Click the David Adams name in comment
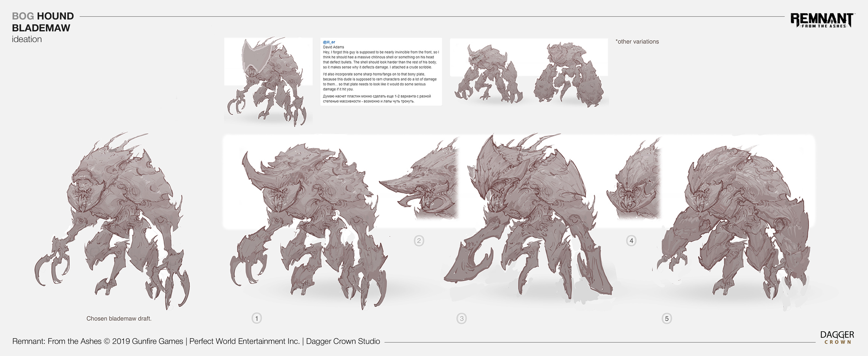The width and height of the screenshot is (868, 356). 334,47
